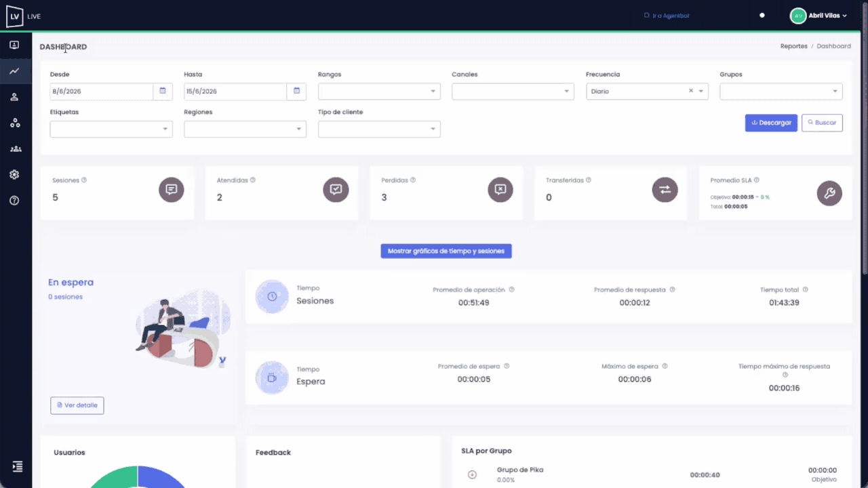Open the Hasta calendar picker icon
Image resolution: width=868 pixels, height=488 pixels.
[x=296, y=91]
